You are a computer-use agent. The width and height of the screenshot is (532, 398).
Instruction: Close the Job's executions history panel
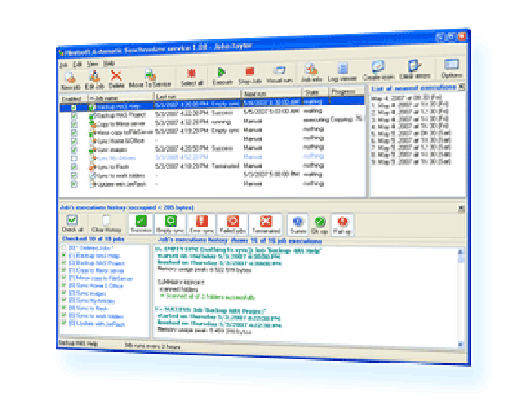click(461, 207)
